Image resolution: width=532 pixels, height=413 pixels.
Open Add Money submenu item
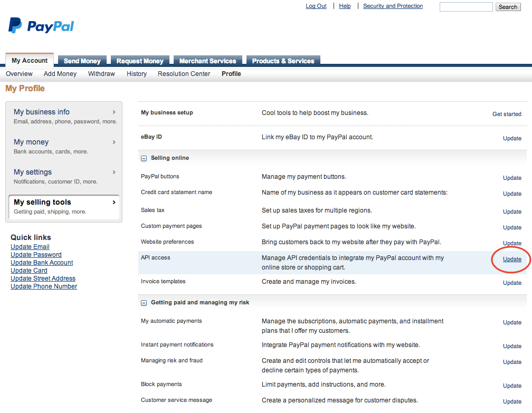[60, 74]
